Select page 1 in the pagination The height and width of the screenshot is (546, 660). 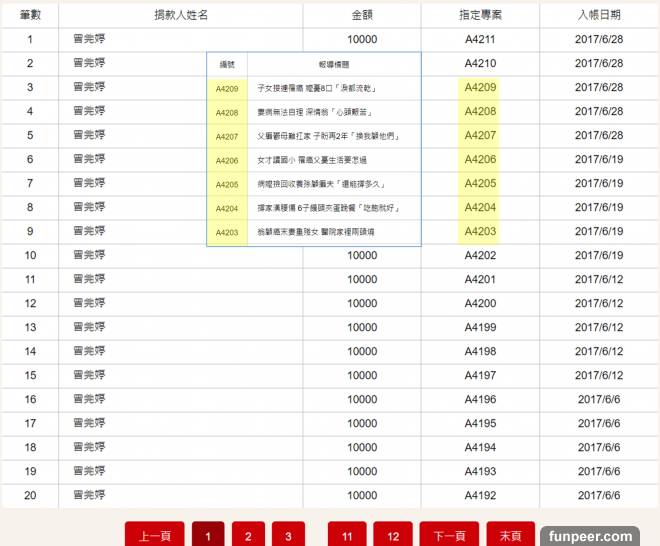(208, 536)
